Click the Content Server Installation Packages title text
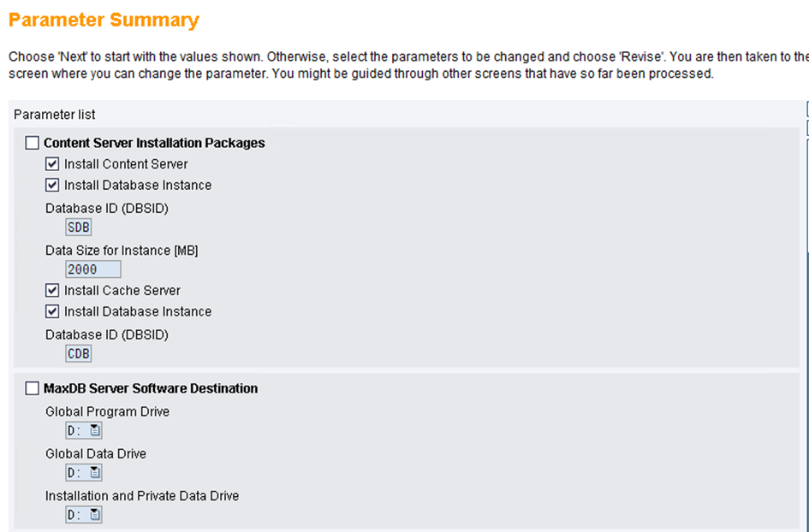The image size is (809, 532). (154, 143)
